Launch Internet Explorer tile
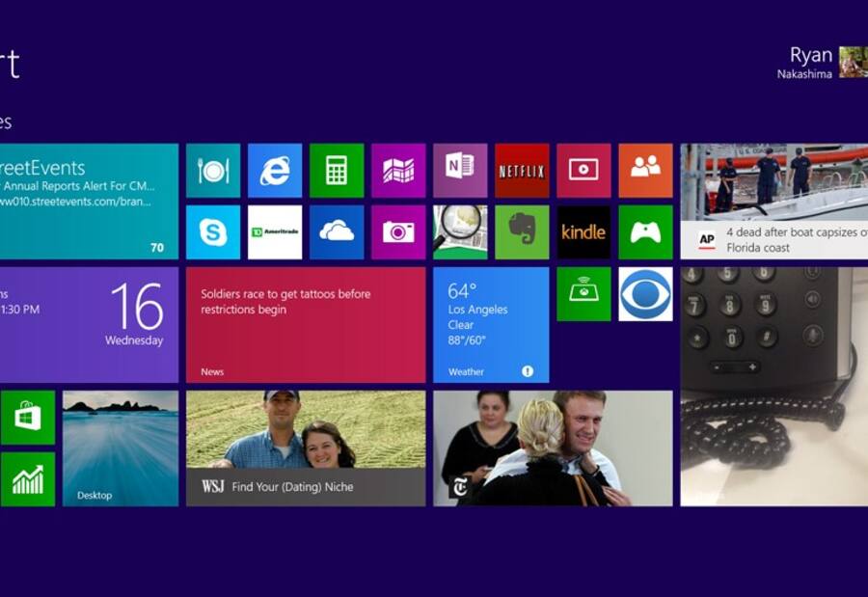The width and height of the screenshot is (868, 597). [x=275, y=171]
